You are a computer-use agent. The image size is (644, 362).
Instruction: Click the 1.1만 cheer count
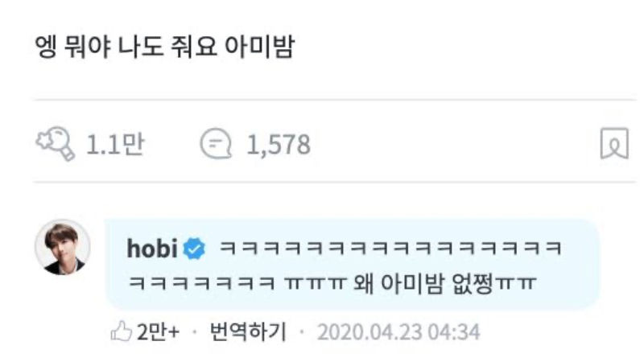pos(115,144)
